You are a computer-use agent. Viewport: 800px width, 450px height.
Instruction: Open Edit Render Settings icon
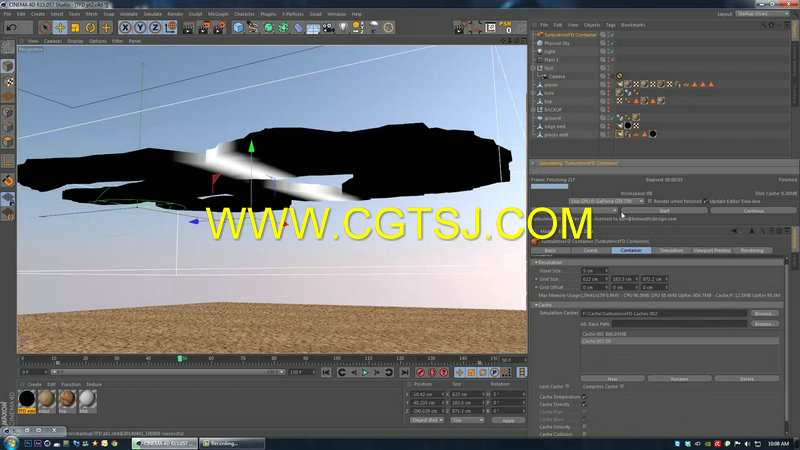pos(219,28)
